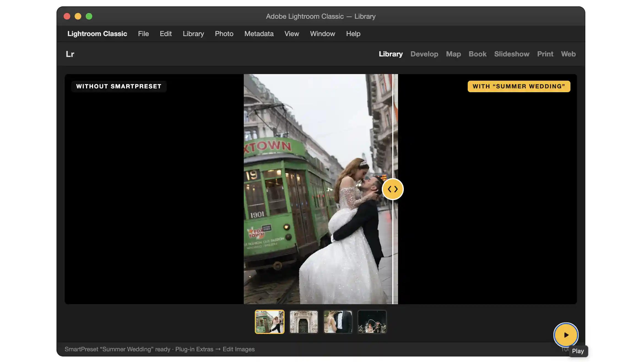Select the bride and groom close-up thumbnail
644x362 pixels.
pyautogui.click(x=338, y=322)
